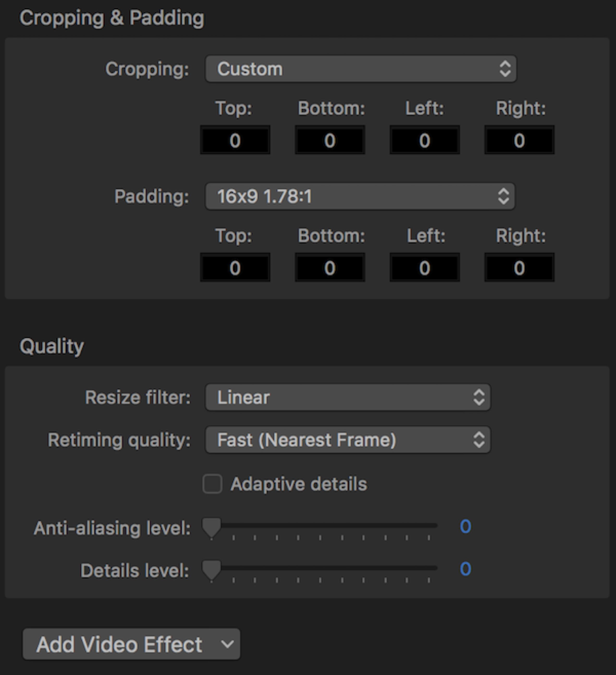Open the Retiming quality dropdown
The width and height of the screenshot is (616, 675).
pos(348,440)
